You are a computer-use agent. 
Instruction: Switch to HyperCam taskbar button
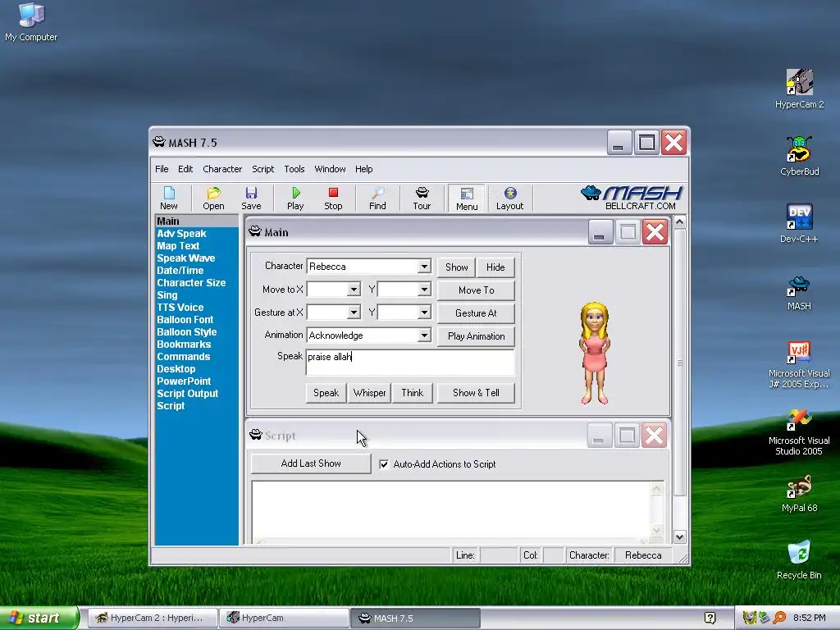(285, 618)
